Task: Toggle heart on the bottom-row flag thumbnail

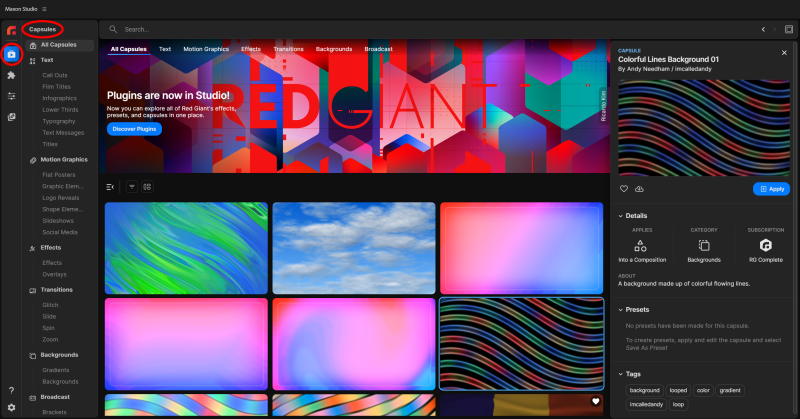Action: pos(595,402)
